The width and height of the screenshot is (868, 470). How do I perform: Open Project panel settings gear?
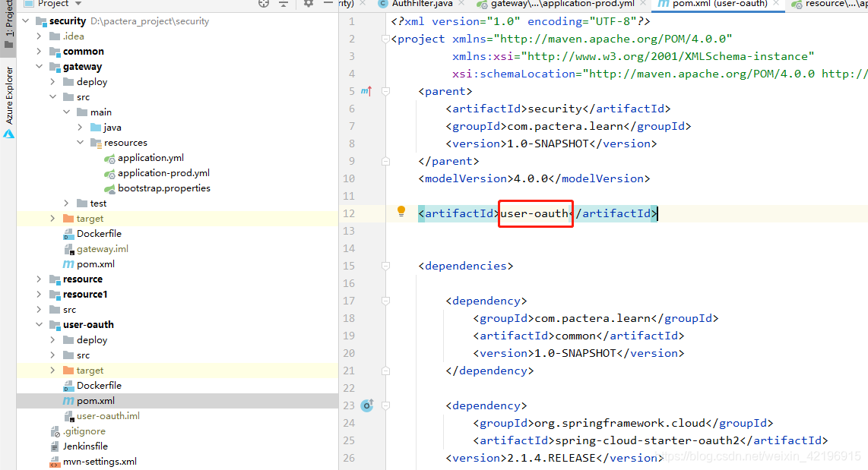click(309, 4)
